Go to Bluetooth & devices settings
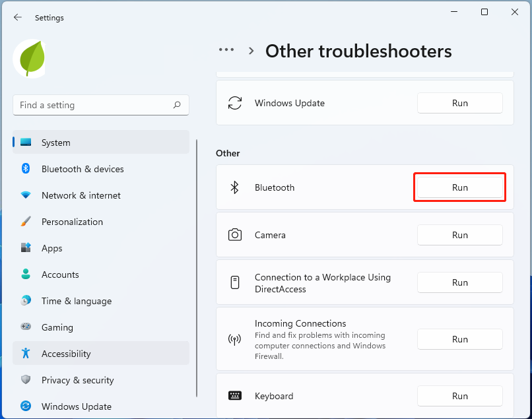 pyautogui.click(x=101, y=169)
